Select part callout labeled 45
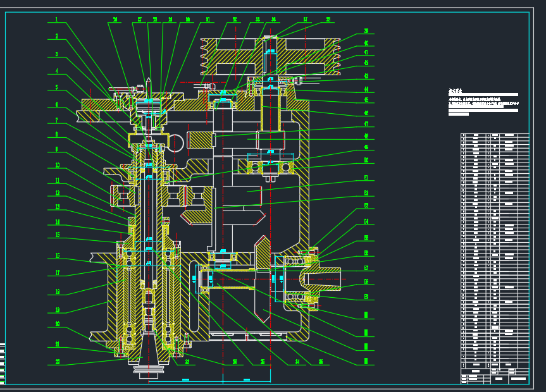 pos(366,100)
